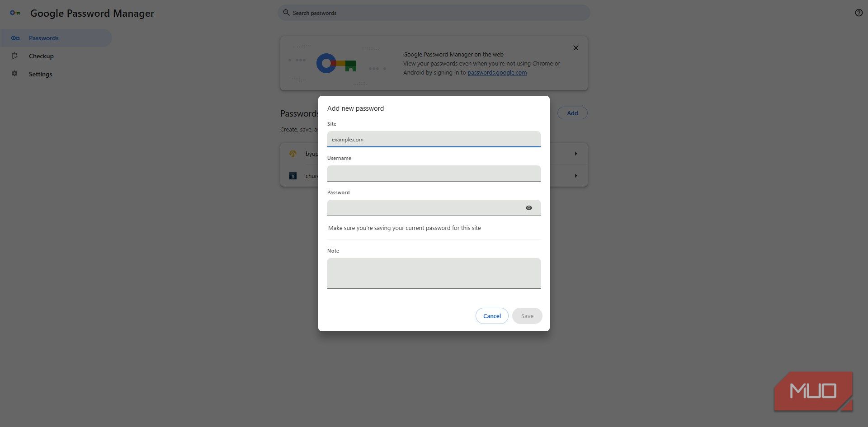Expand the byup password entry arrow
This screenshot has width=868, height=427.
(x=576, y=154)
